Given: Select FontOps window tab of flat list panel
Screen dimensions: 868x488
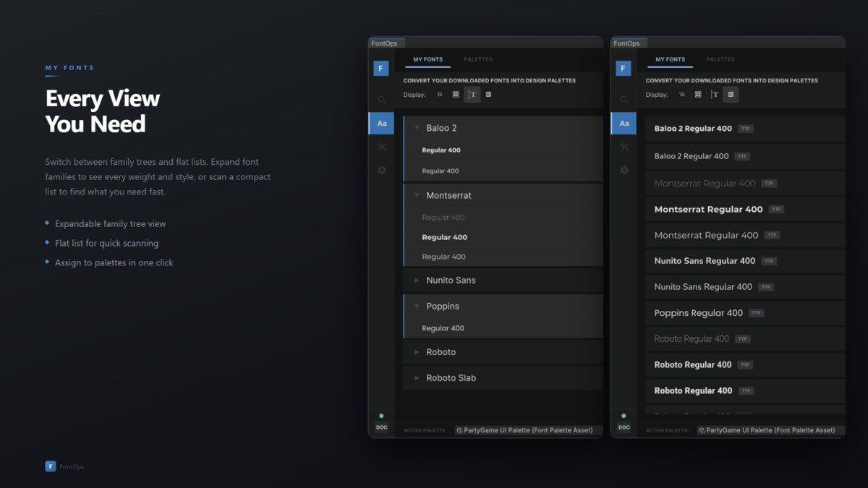Looking at the screenshot, I should pyautogui.click(x=629, y=43).
